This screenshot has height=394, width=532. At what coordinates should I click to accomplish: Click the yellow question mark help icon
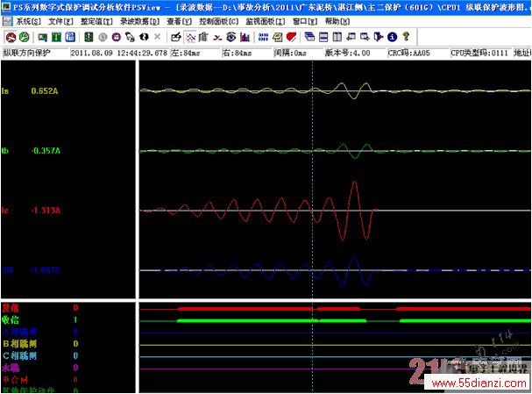point(406,36)
